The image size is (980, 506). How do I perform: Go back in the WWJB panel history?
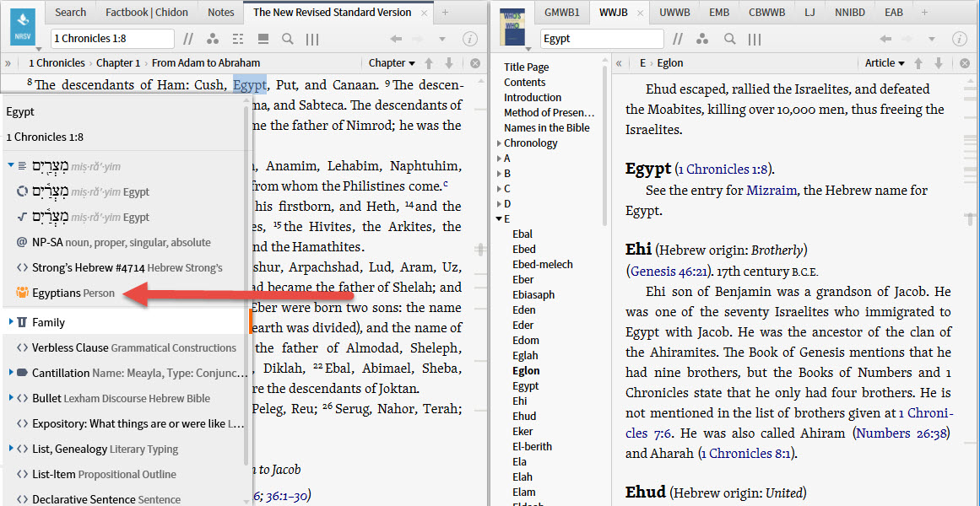(x=885, y=39)
